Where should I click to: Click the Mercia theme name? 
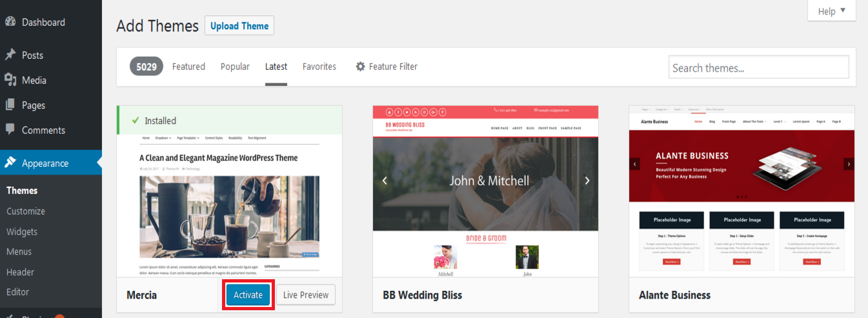pos(141,295)
